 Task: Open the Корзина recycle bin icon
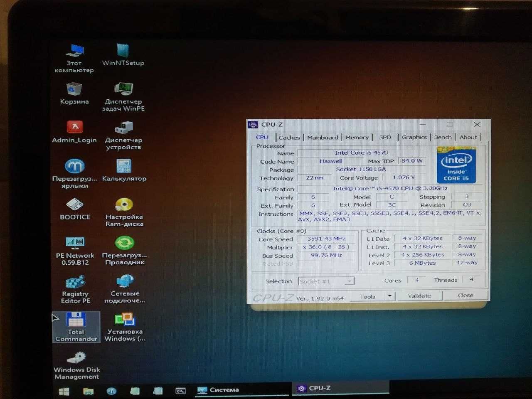click(x=74, y=93)
